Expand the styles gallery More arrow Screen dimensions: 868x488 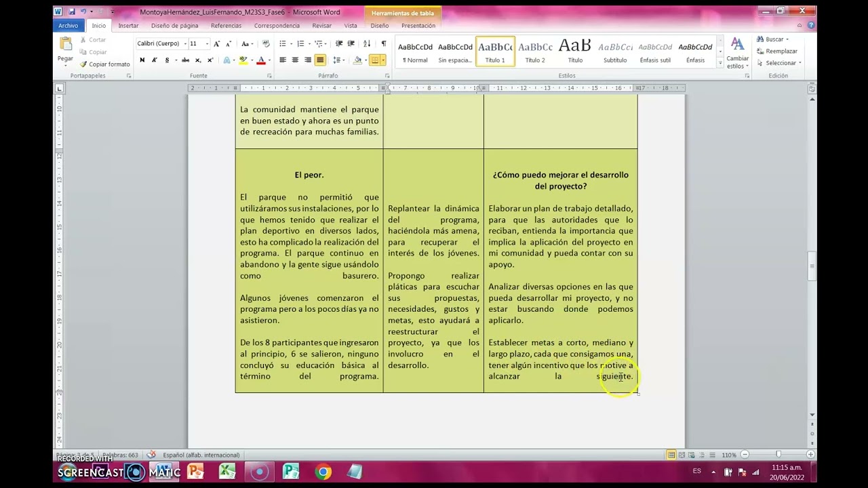[x=720, y=62]
